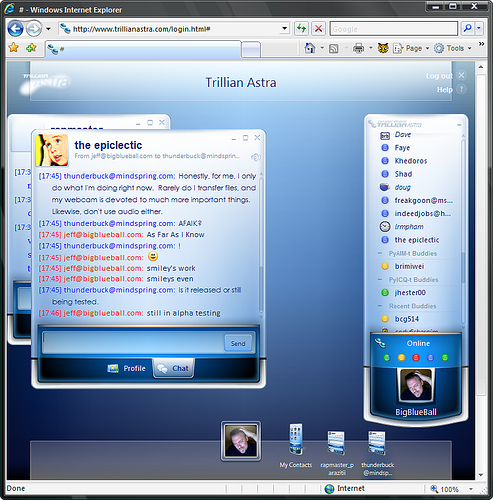This screenshot has width=493, height=500.
Task: Select contact Khedoros
Action: (x=411, y=161)
